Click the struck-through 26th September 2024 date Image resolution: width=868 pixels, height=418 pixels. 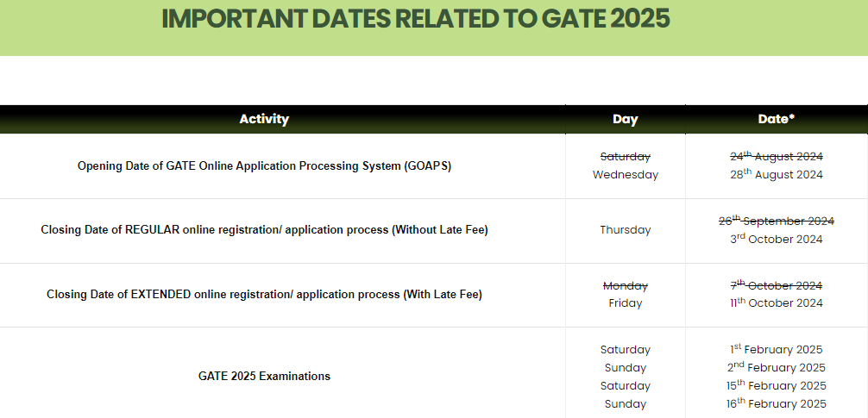point(776,221)
